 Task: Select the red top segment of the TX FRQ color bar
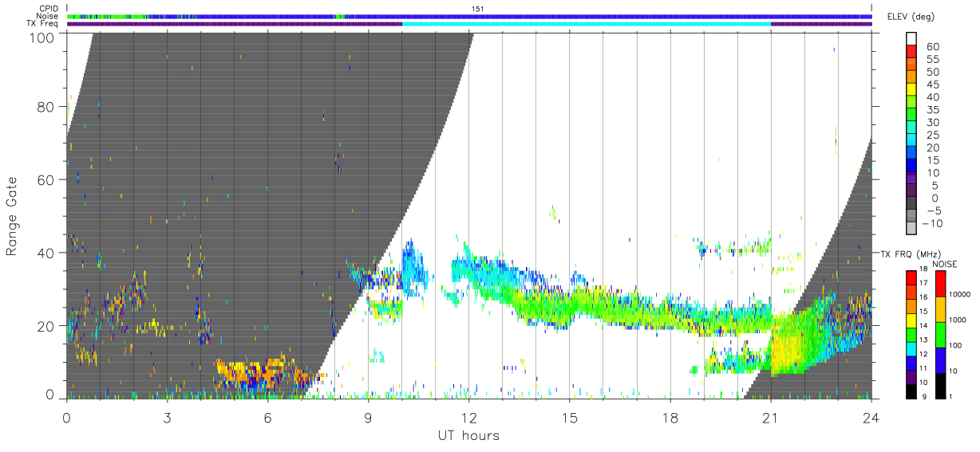click(x=911, y=277)
